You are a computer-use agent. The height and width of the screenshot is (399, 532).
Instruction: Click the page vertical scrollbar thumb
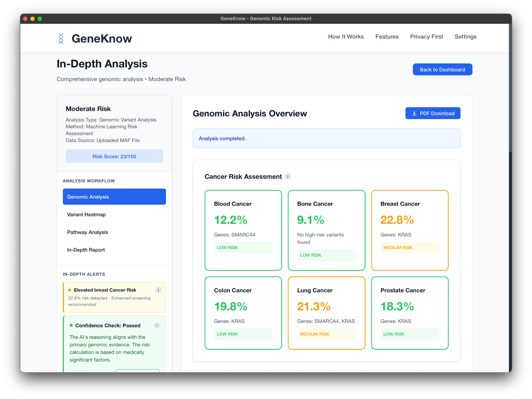pos(510,88)
